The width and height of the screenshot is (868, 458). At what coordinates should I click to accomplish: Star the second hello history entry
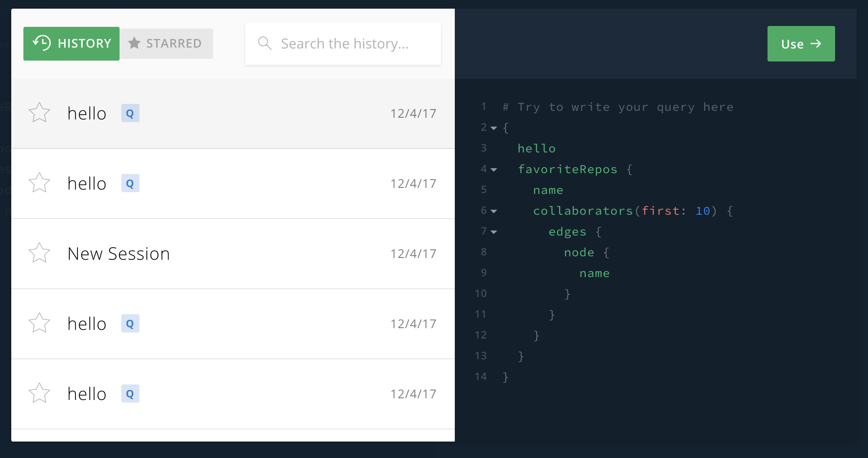39,183
